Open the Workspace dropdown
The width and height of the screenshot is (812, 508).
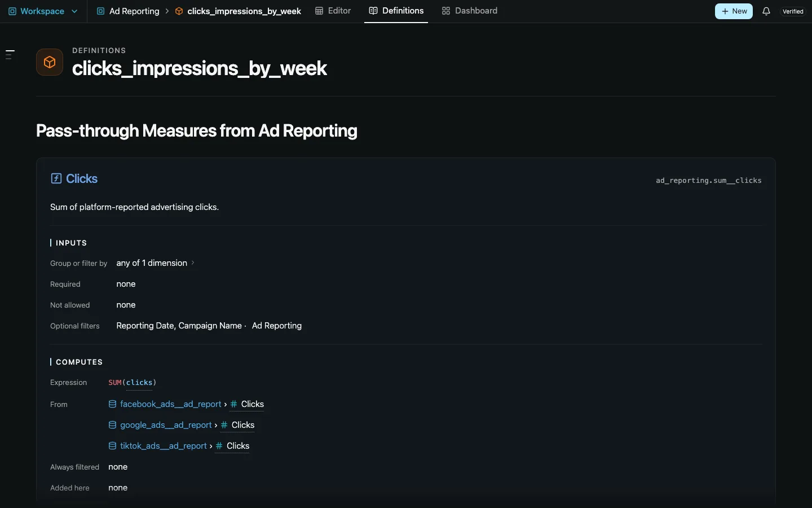point(43,11)
